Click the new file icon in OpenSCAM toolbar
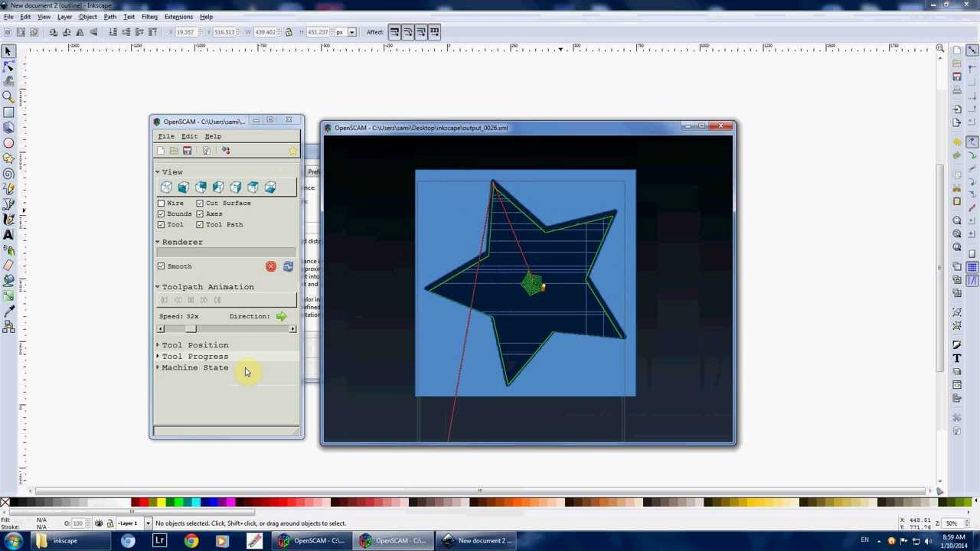This screenshot has width=980, height=551. tap(161, 151)
